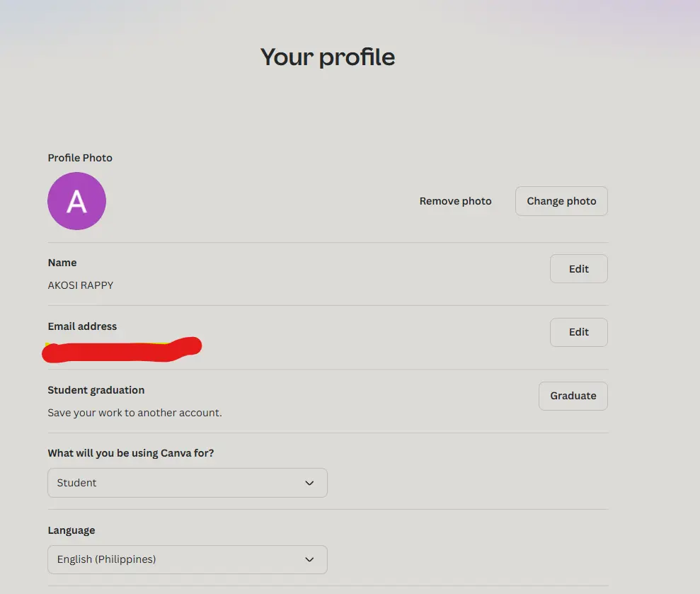Screen dimensions: 700x594
Task: Click the chevron arrow in Student dropdown
Action: (309, 484)
